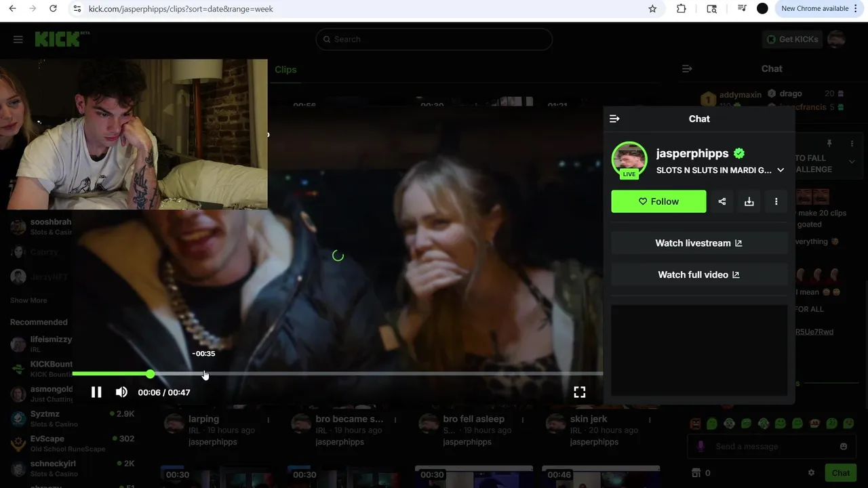Open drago gifter leaderboard entry

806,94
